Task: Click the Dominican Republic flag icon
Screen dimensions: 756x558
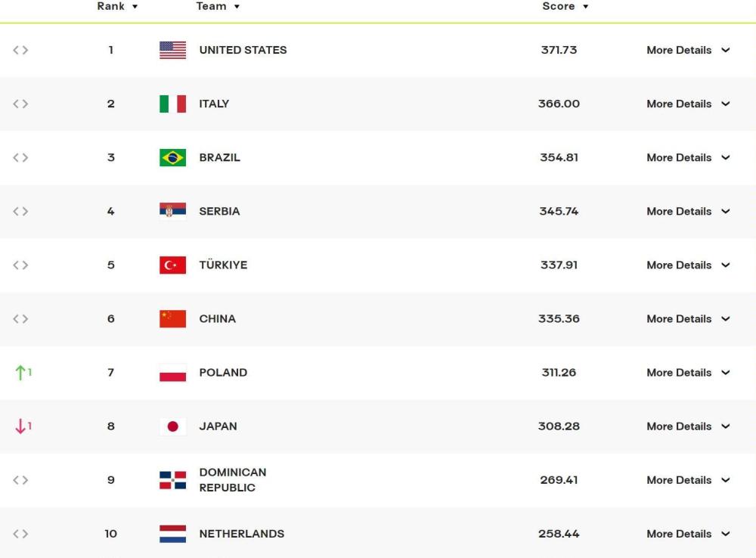Action: pyautogui.click(x=172, y=480)
